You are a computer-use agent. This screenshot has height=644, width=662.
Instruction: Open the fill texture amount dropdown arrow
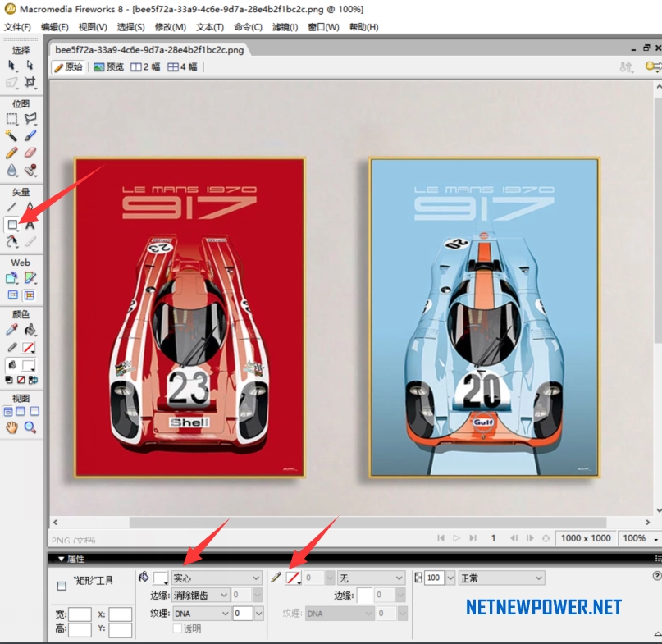point(258,613)
